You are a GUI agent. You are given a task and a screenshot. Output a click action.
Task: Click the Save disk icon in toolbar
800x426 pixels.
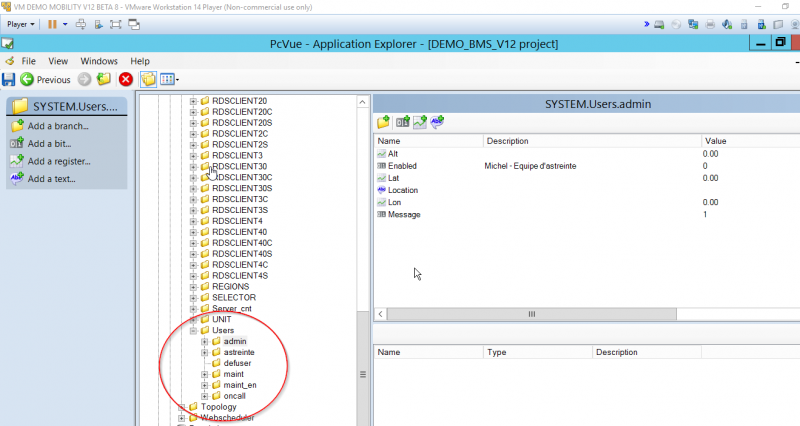tap(9, 79)
